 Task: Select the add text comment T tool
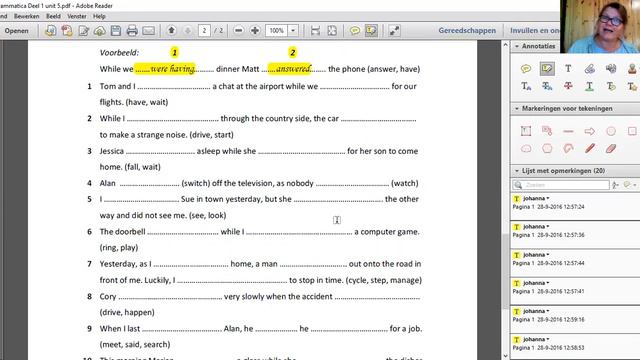(568, 69)
